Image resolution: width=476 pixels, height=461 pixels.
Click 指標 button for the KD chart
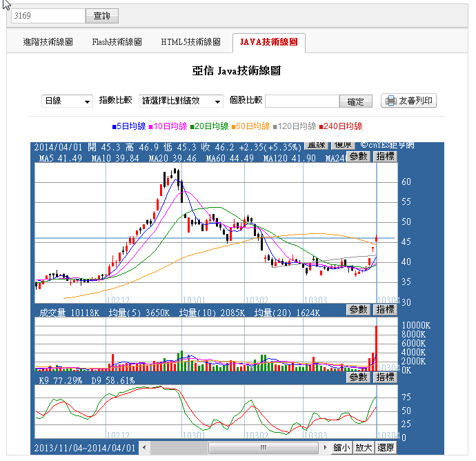[385, 377]
